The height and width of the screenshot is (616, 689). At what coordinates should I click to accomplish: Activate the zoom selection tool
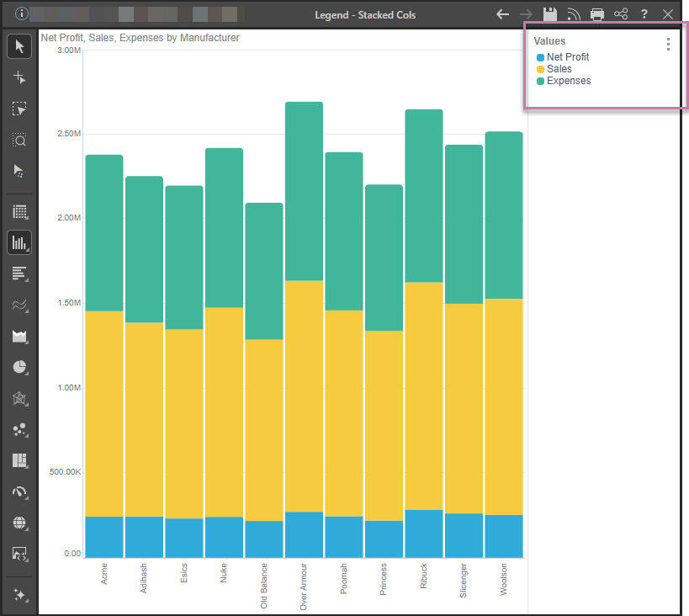coord(19,140)
